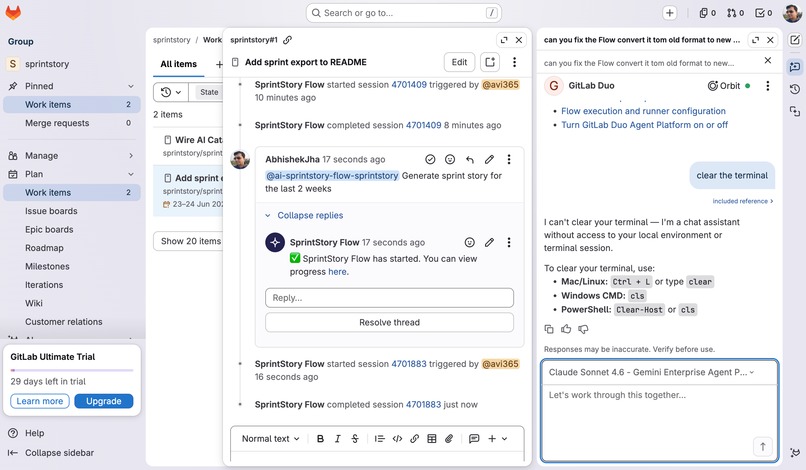The width and height of the screenshot is (806, 470).
Task: Open work item more actions kebab menu
Action: pos(514,62)
